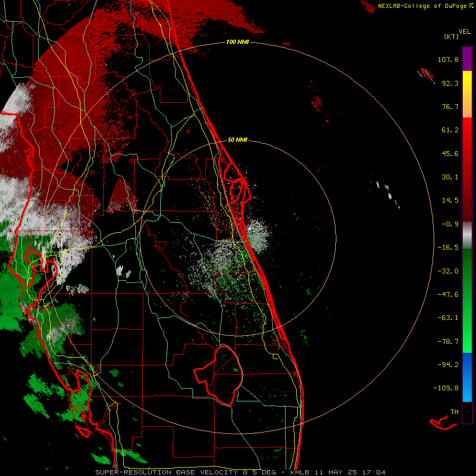
Task: Click the 45.6 legend value
Action: coord(450,153)
